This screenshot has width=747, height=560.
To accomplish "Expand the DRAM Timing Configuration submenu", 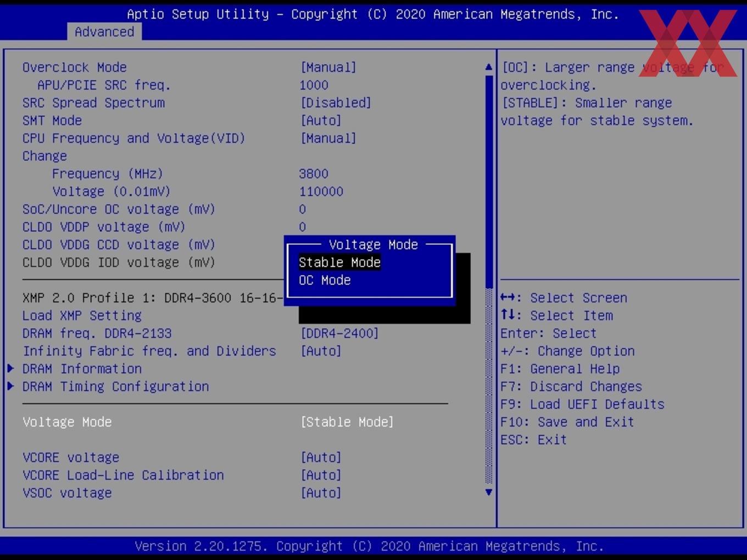I will click(115, 387).
